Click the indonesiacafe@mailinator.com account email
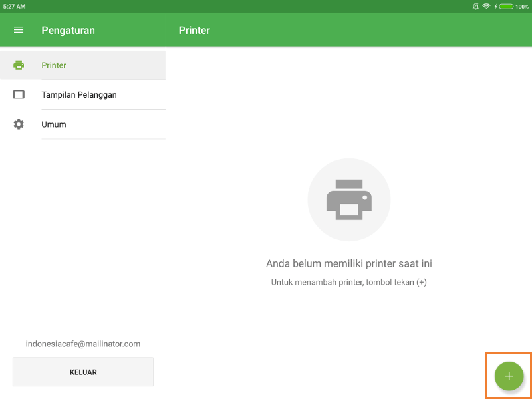The height and width of the screenshot is (399, 532). (82, 344)
